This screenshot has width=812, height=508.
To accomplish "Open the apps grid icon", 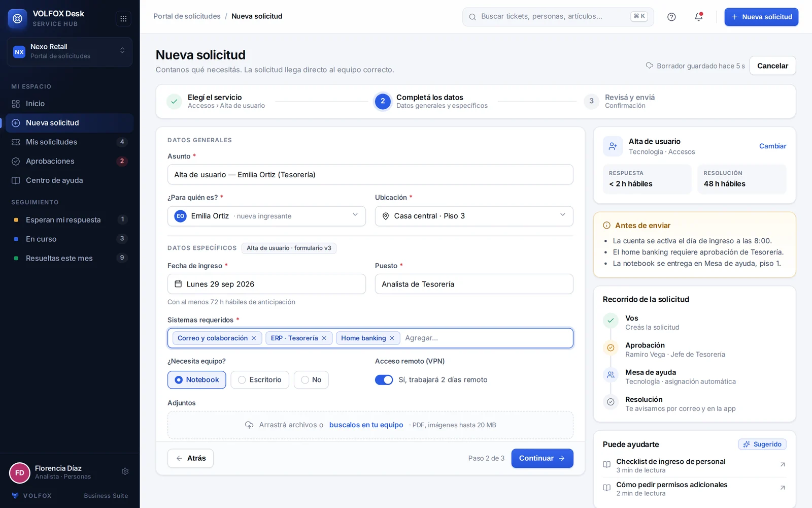I will [123, 19].
